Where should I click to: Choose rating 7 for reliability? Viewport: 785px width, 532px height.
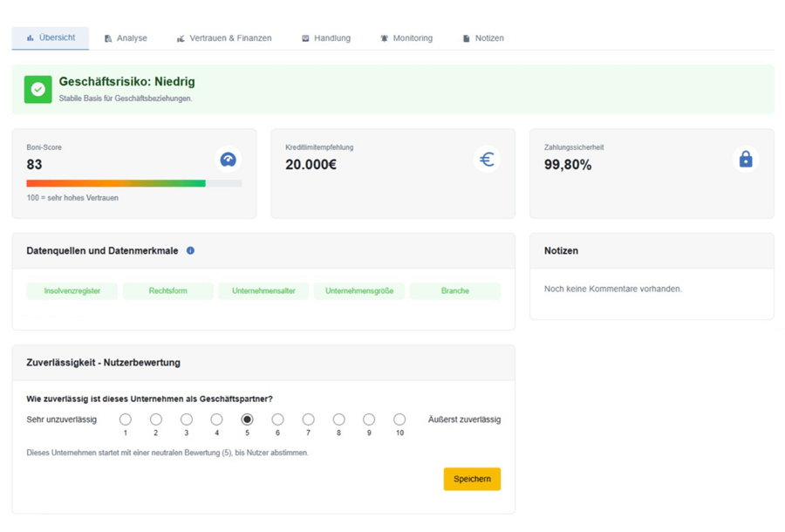pos(308,419)
